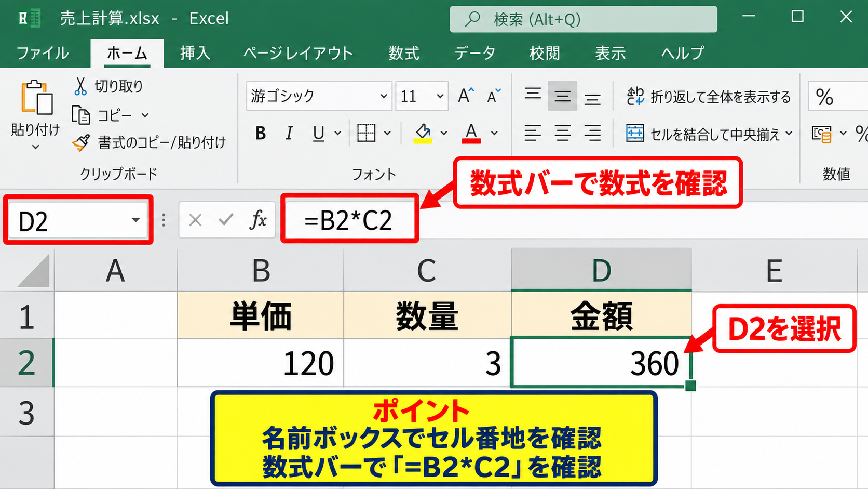Image resolution: width=868 pixels, height=489 pixels.
Task: Click the Select All triangle corner
Action: pyautogui.click(x=34, y=270)
